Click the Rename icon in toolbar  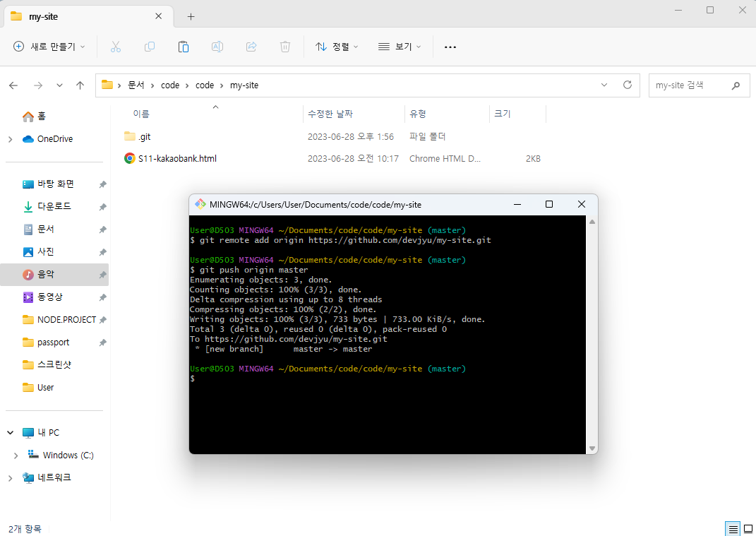pyautogui.click(x=217, y=47)
